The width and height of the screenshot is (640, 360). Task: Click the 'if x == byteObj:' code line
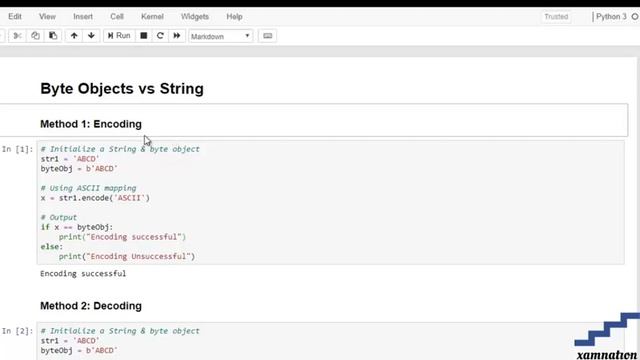pos(77,227)
